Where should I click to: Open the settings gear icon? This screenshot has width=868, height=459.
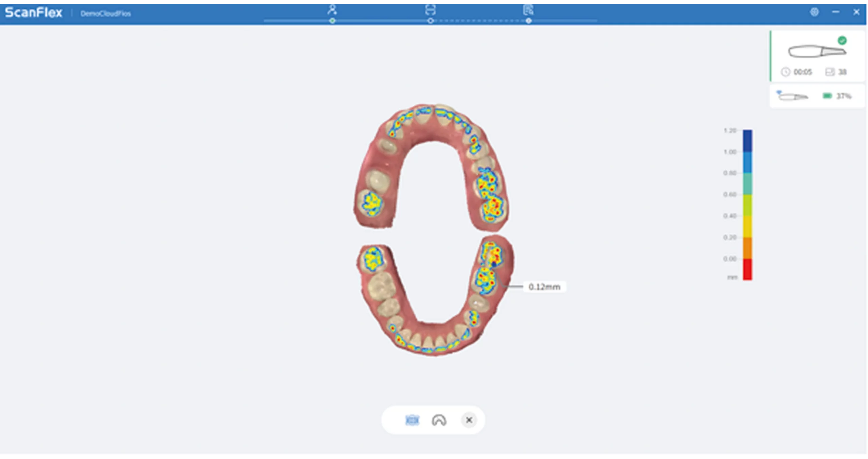[814, 12]
